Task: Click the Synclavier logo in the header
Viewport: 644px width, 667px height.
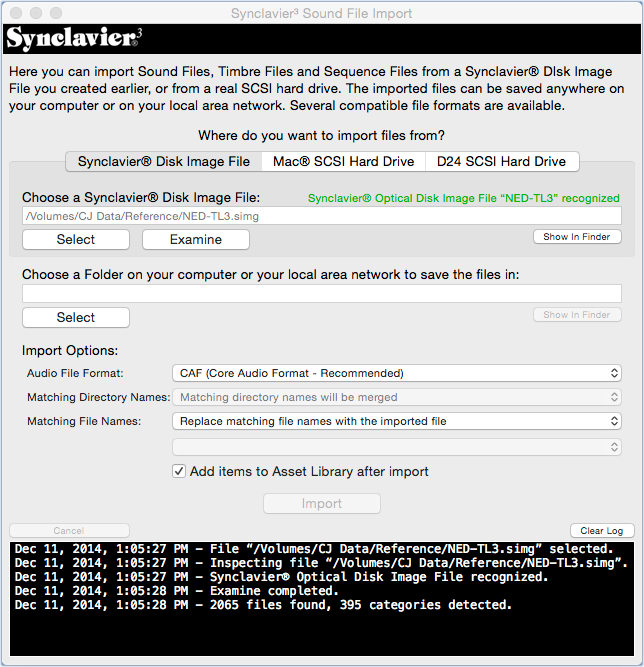Action: (x=72, y=39)
